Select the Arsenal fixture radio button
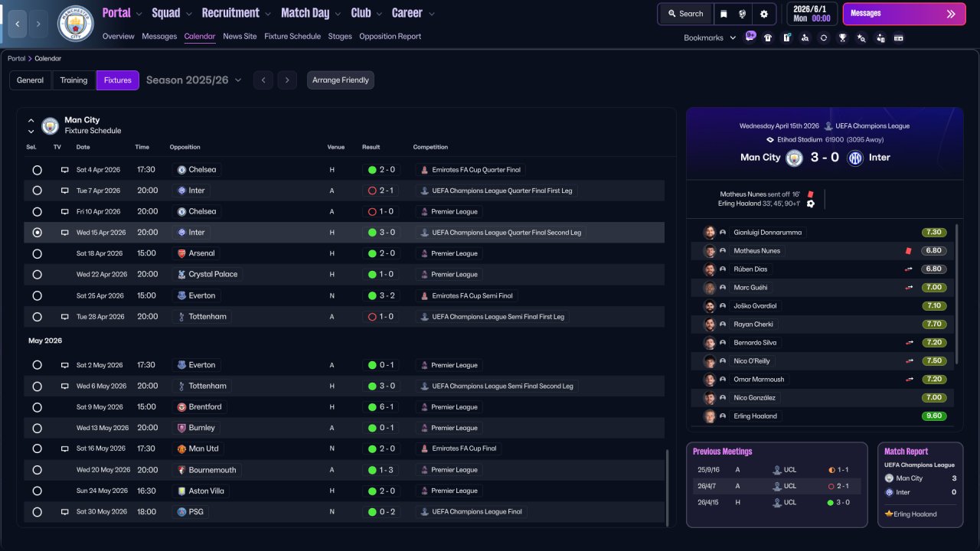 pyautogui.click(x=37, y=253)
